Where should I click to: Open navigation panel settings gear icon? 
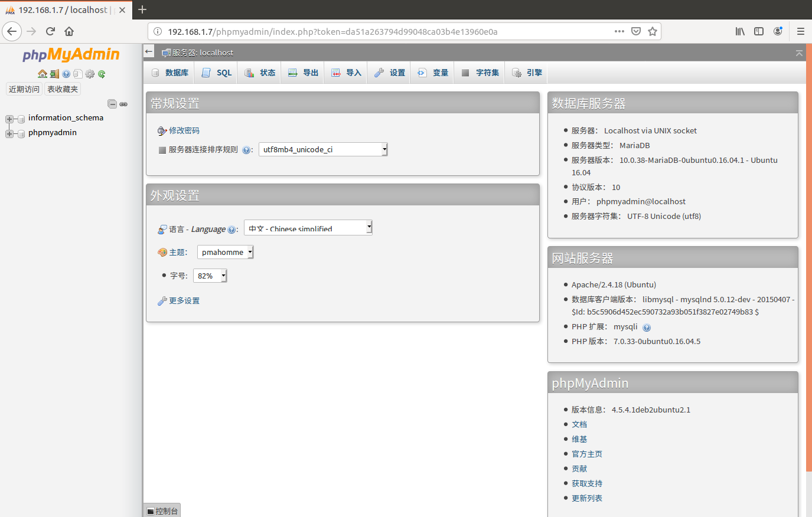click(90, 74)
